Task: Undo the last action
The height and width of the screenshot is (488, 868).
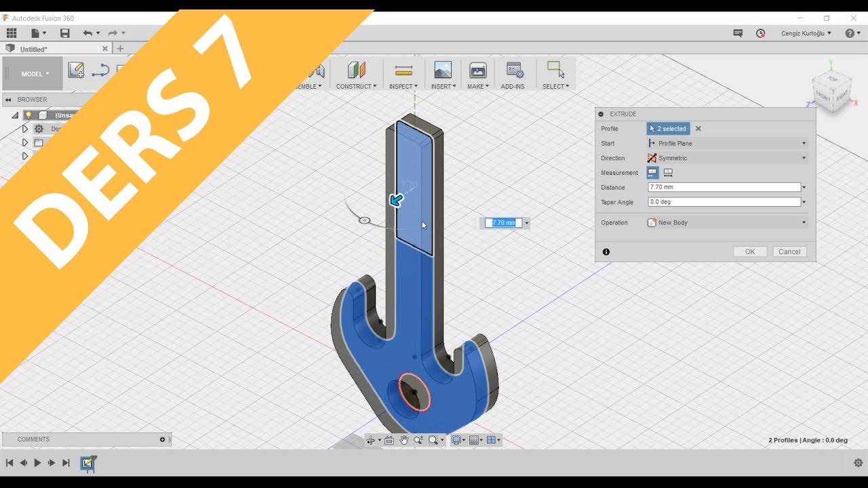Action: 87,33
